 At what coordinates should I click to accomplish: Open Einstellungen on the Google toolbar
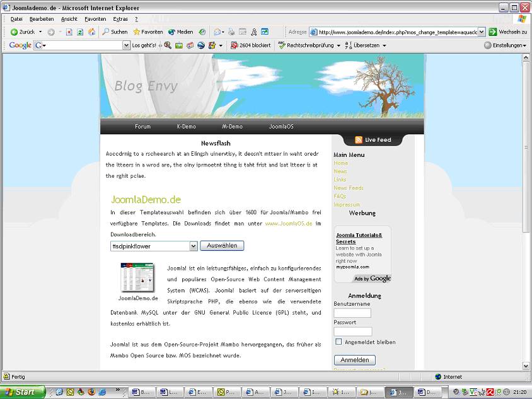pyautogui.click(x=505, y=45)
